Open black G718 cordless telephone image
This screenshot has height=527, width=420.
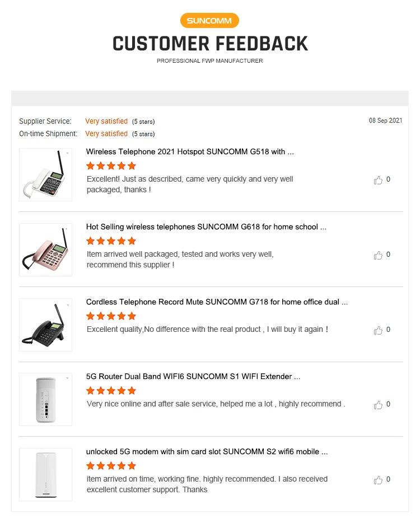coord(45,325)
